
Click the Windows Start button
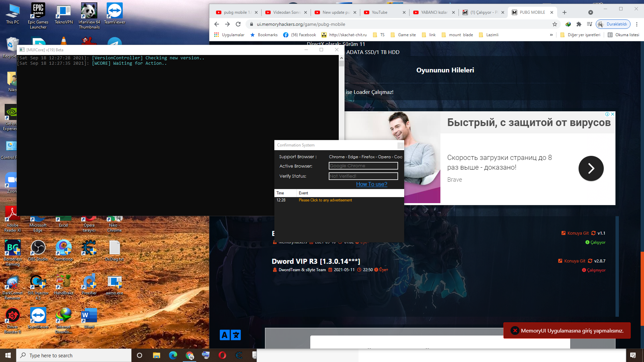[8, 355]
